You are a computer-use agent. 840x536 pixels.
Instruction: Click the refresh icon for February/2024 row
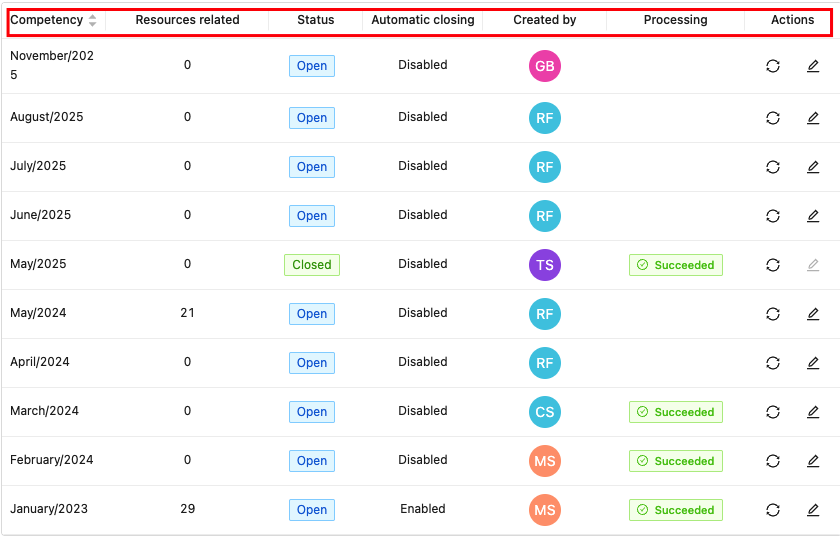tap(773, 461)
